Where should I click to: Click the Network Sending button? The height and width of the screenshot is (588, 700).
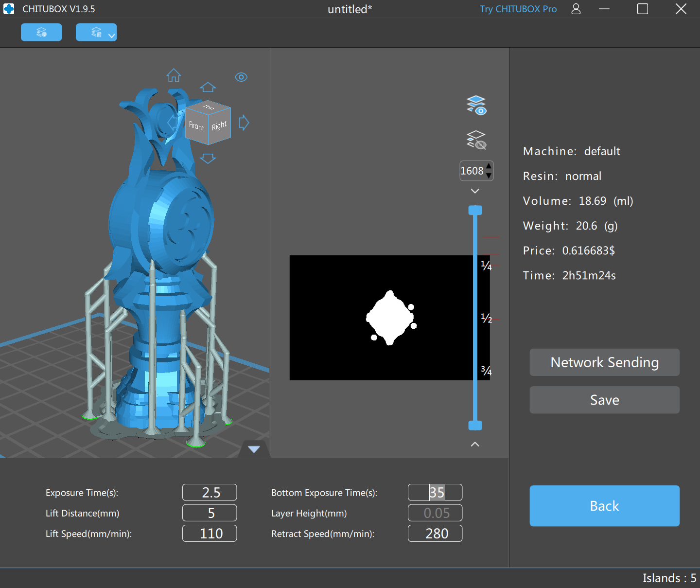coord(604,362)
